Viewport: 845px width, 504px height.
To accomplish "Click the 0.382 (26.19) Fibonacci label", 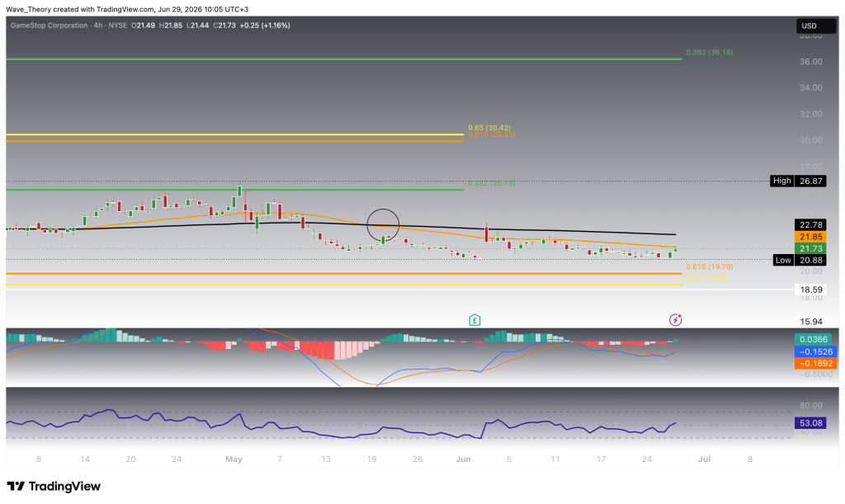I will 492,183.
